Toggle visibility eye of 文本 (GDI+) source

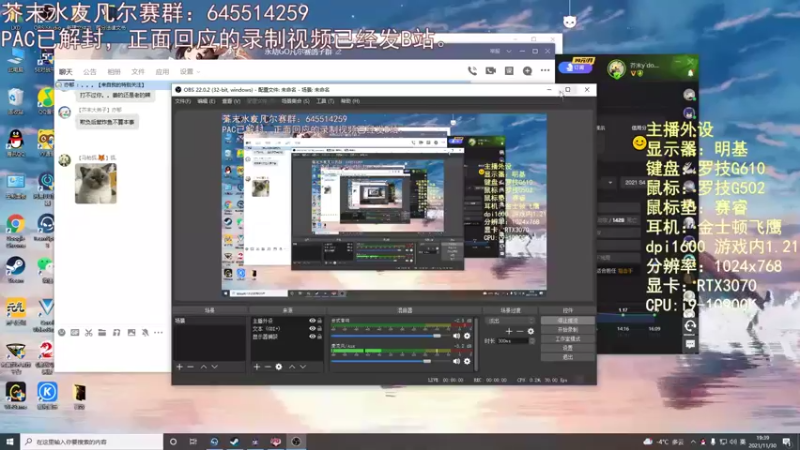[312, 329]
